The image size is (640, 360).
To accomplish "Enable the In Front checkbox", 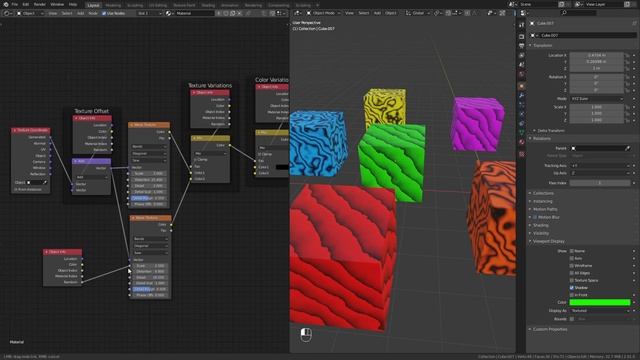I will 571,295.
